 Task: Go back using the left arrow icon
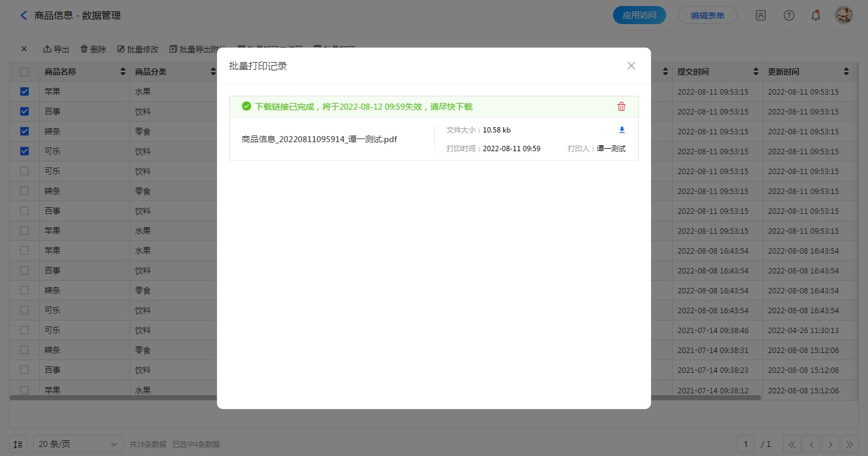(x=24, y=16)
